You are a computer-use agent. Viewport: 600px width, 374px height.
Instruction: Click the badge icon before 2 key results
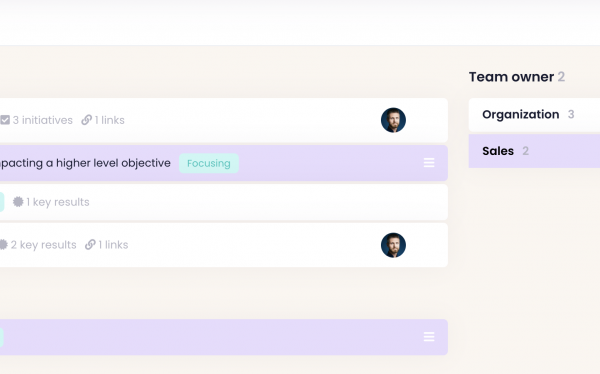[x=3, y=245]
